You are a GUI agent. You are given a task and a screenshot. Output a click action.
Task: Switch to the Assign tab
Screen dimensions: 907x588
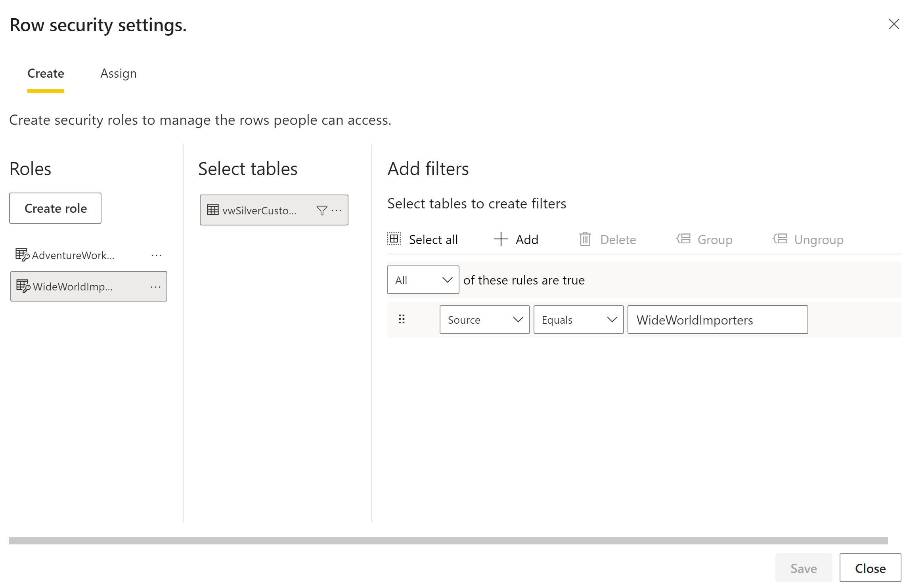point(119,74)
